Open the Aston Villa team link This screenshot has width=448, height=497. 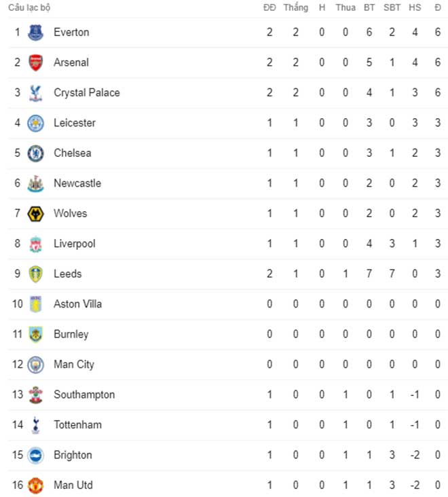coord(77,304)
